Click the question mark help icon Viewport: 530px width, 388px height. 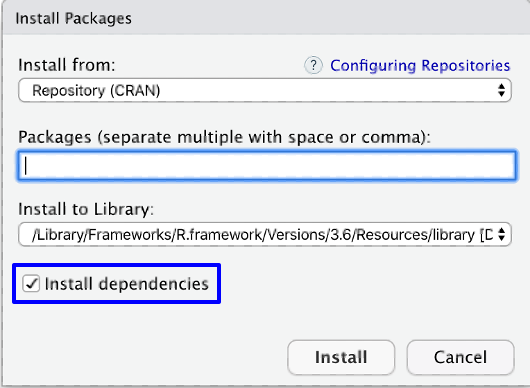[313, 65]
